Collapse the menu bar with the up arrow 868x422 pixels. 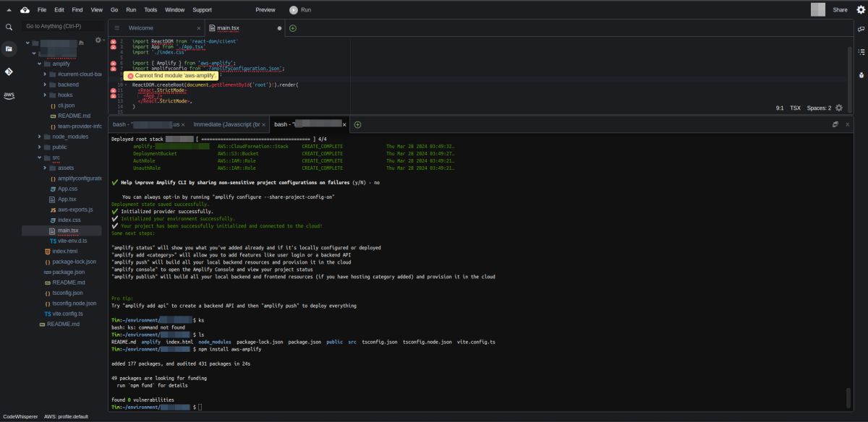(x=8, y=10)
